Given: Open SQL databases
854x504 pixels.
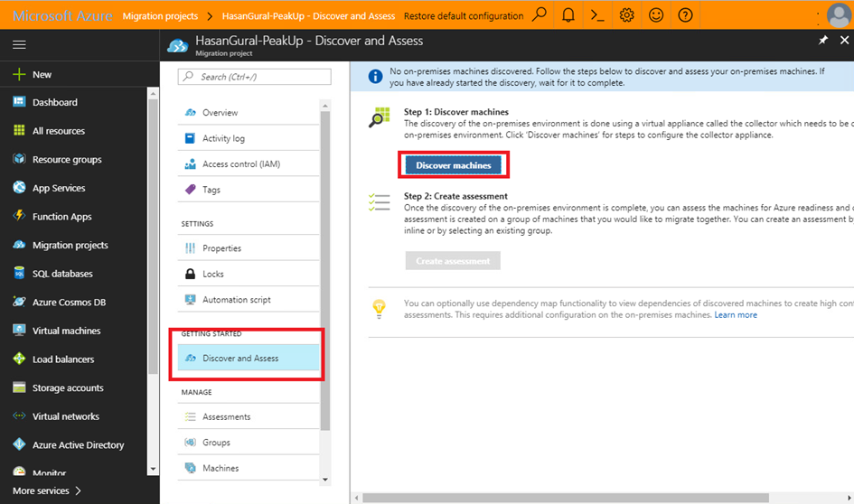Looking at the screenshot, I should click(62, 274).
